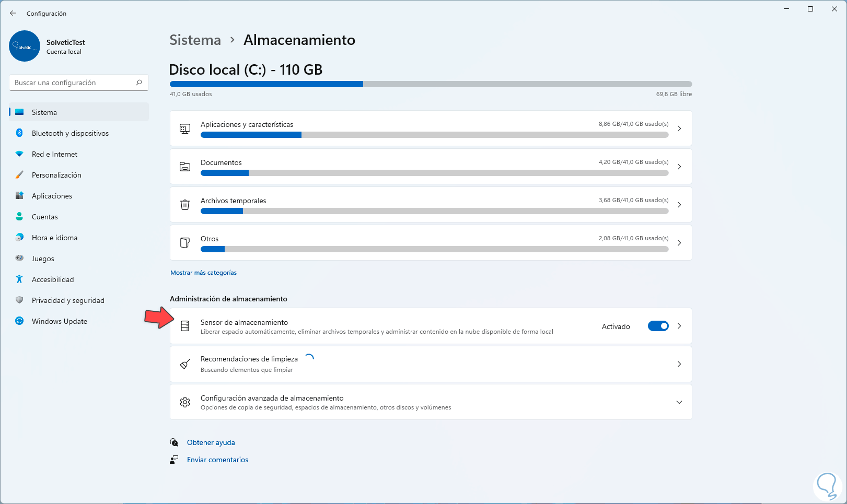
Task: Click the Windows Update sidebar icon
Action: [19, 321]
